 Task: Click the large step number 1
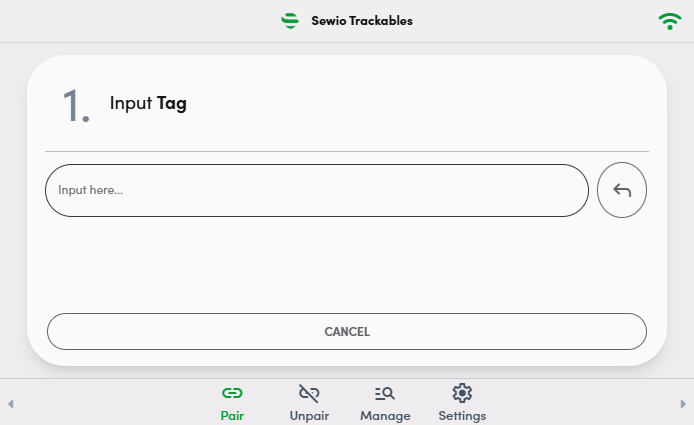coord(76,105)
